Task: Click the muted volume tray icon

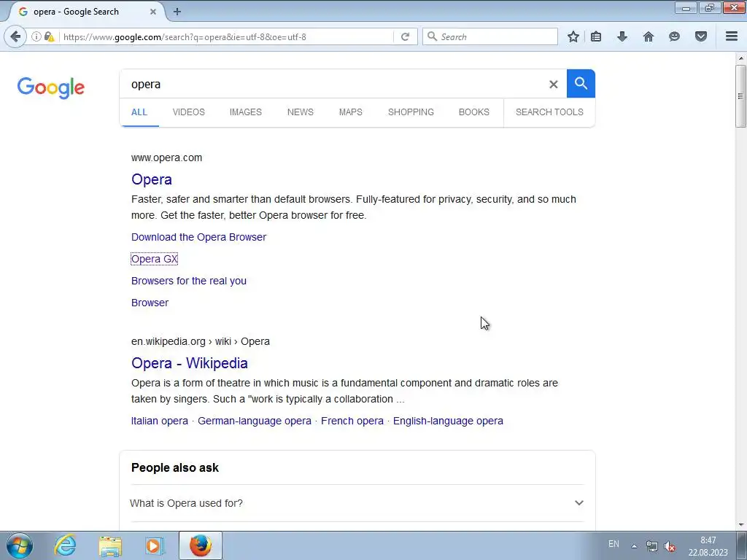Action: (670, 546)
